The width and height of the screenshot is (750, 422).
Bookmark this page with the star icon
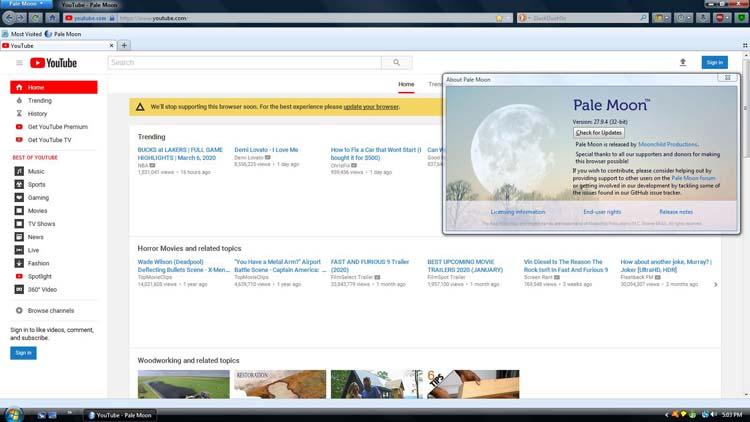point(499,18)
